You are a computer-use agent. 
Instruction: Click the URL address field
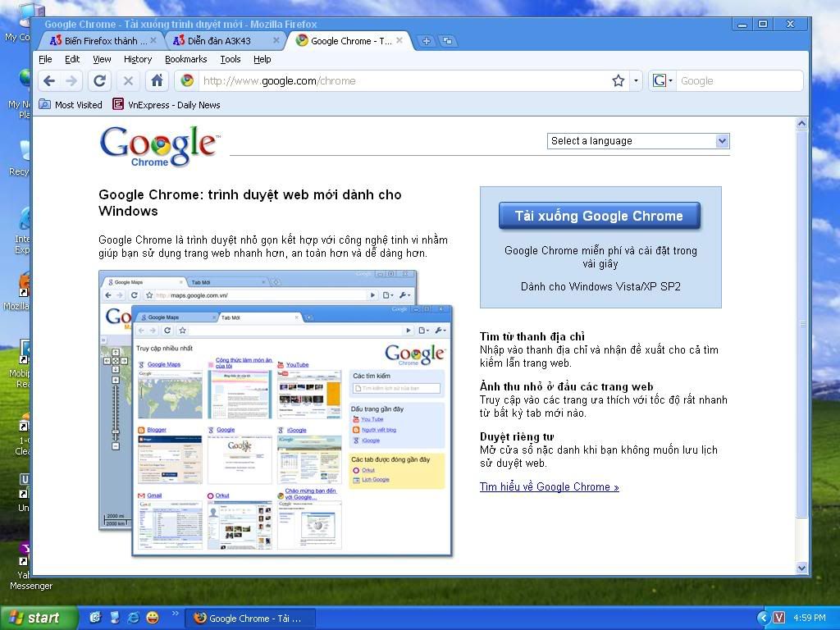pyautogui.click(x=404, y=81)
